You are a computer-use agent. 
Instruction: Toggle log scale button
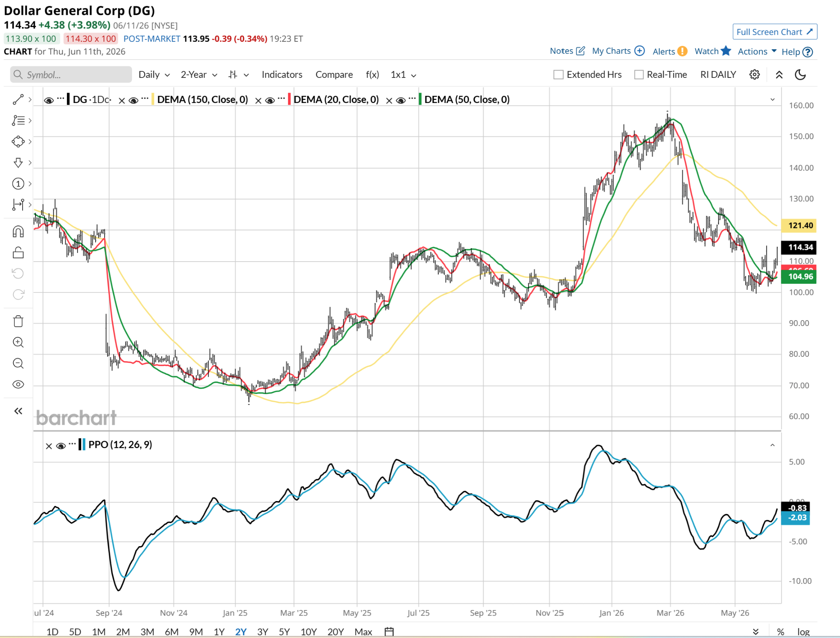tap(803, 632)
